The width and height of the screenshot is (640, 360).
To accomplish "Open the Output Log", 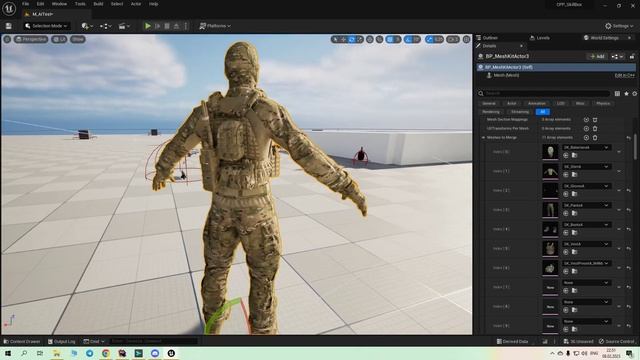I will [62, 341].
